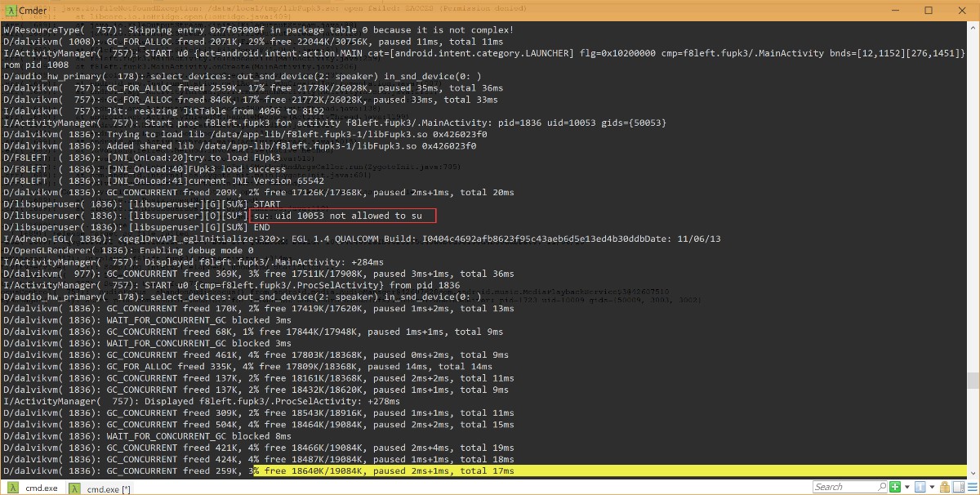Click 'rom pid 1008' line
980x495 pixels.
(x=36, y=65)
